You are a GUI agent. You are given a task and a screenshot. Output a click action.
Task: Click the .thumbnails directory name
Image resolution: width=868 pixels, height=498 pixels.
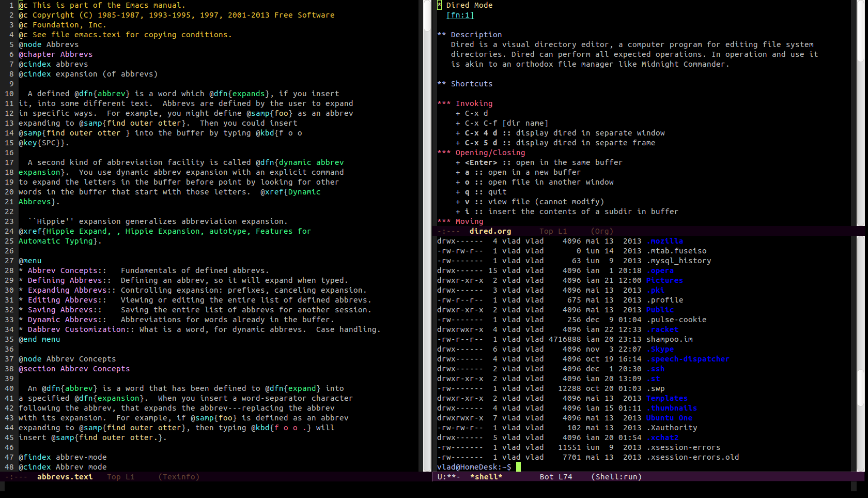(672, 408)
